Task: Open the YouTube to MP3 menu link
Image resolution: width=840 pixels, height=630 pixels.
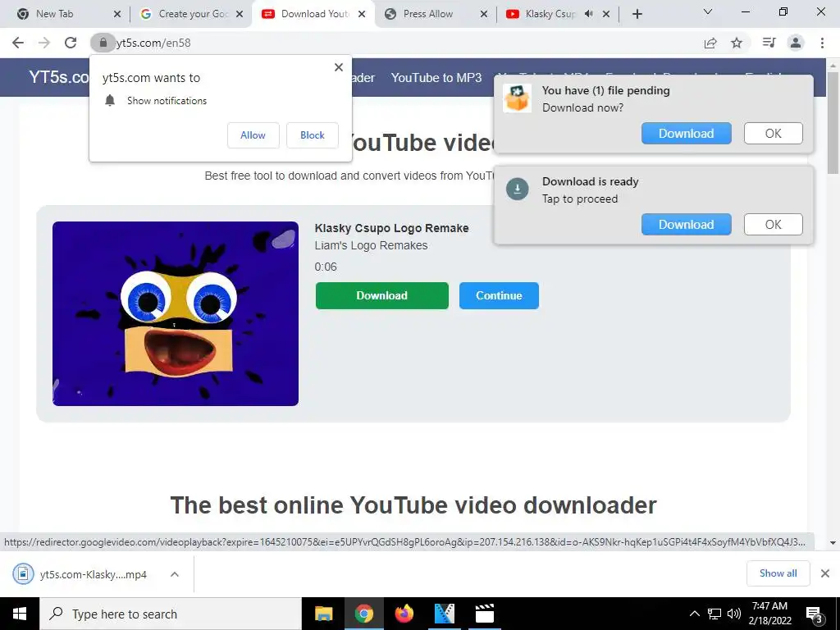Action: 436,78
